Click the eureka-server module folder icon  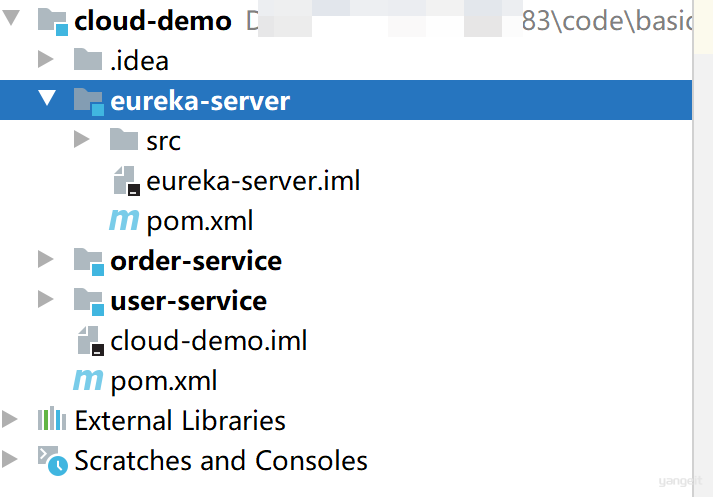[x=89, y=102]
